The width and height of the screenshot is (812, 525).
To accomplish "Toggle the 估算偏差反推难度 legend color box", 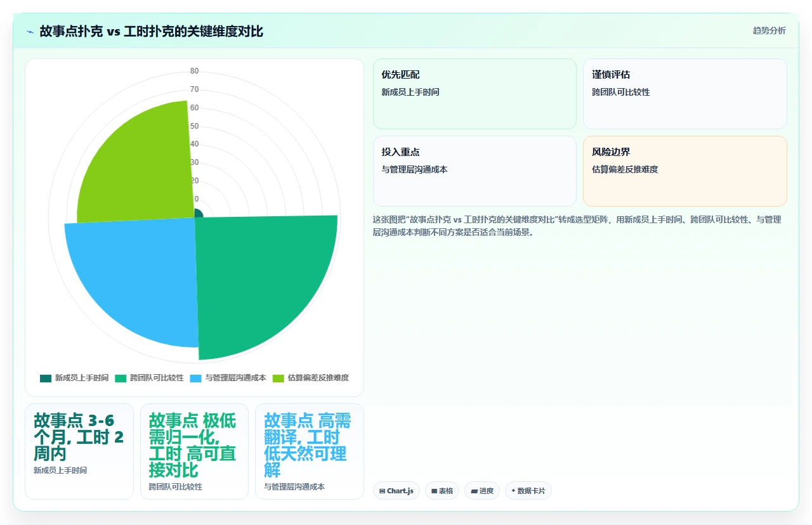I will point(278,378).
